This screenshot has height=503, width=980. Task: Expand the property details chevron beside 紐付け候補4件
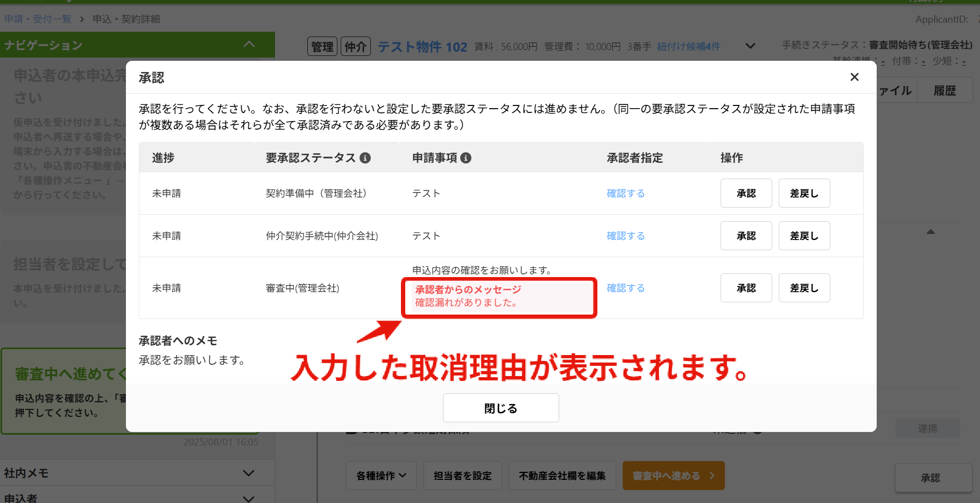point(750,46)
